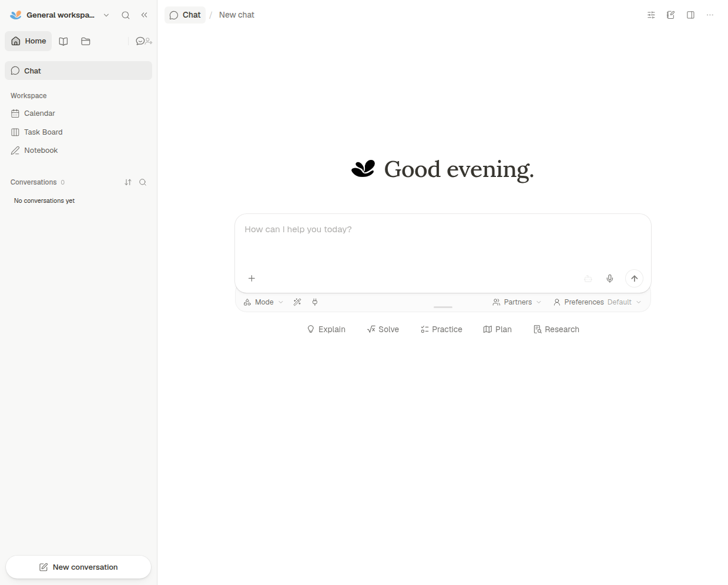Click the faded briefcase icon near microphone

[x=588, y=279]
